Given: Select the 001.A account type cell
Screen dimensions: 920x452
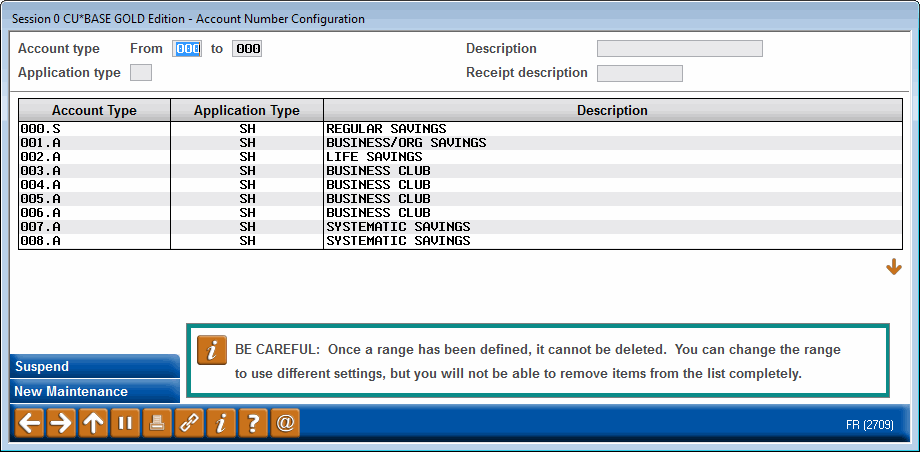Looking at the screenshot, I should tap(94, 143).
